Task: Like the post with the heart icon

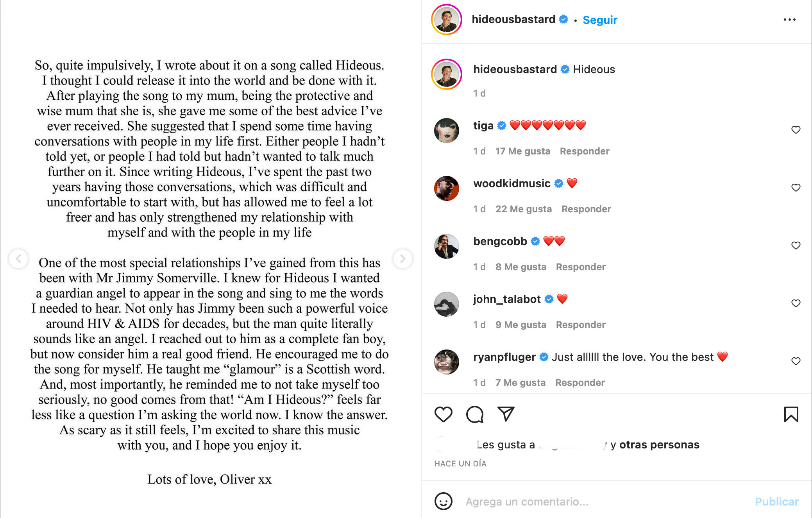Action: click(x=443, y=414)
